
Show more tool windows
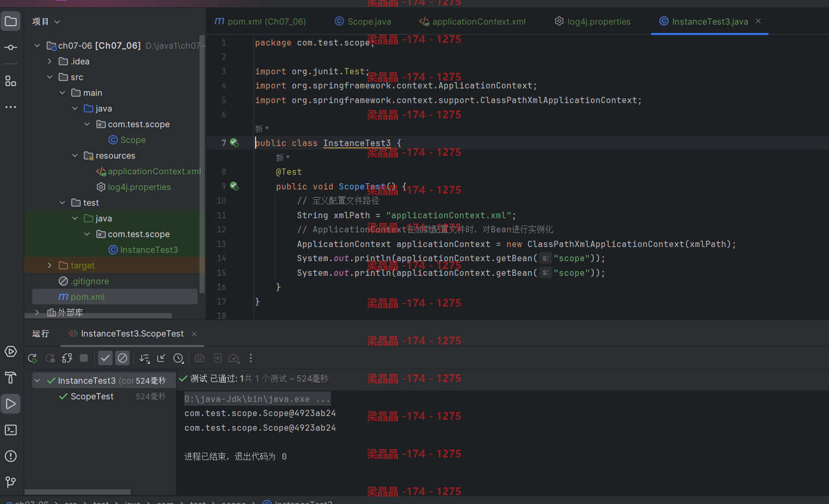tap(10, 107)
